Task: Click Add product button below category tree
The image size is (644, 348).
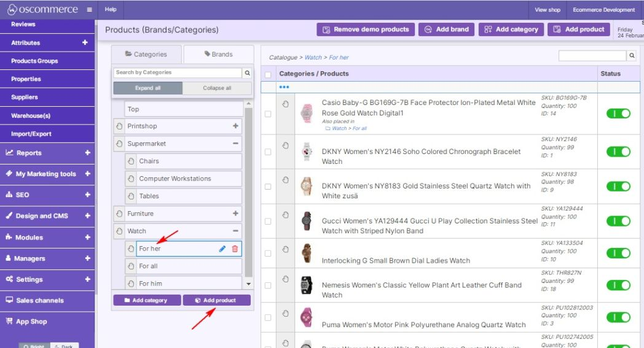Action: tap(216, 300)
